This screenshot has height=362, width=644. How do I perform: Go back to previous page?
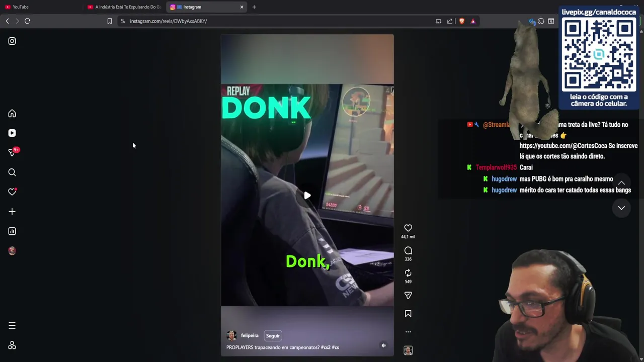tap(7, 21)
